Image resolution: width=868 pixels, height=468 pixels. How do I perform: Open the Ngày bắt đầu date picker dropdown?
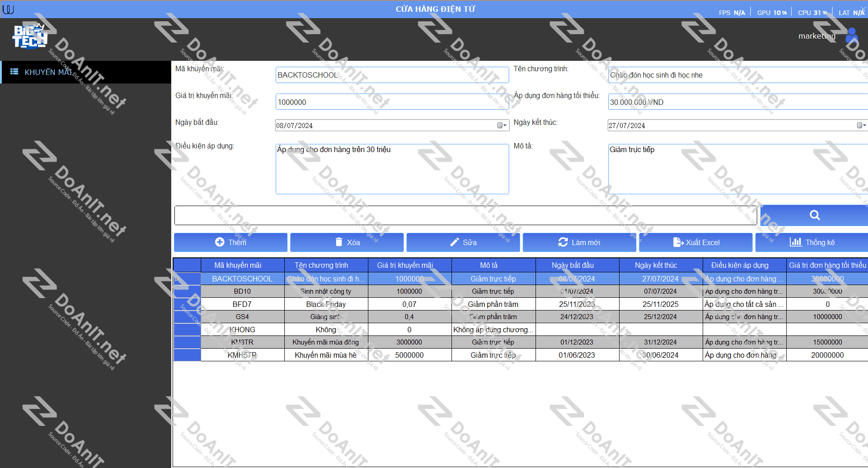click(501, 126)
